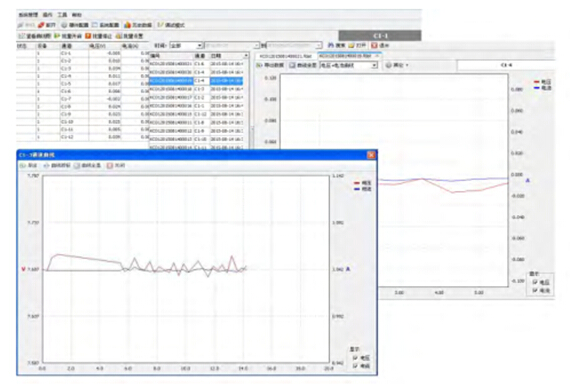Click the red close icon in curve window toolbar
The width and height of the screenshot is (570, 389).
pos(110,165)
